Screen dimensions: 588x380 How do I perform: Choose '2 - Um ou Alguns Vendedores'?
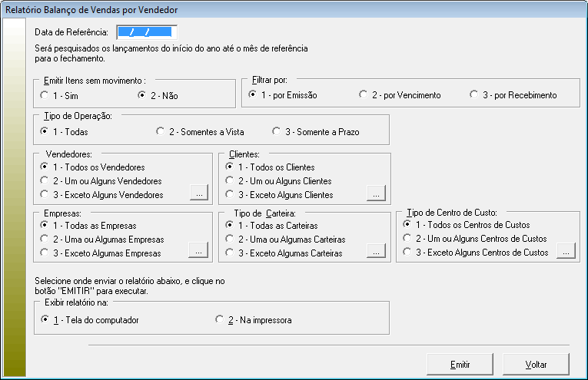[x=45, y=181]
